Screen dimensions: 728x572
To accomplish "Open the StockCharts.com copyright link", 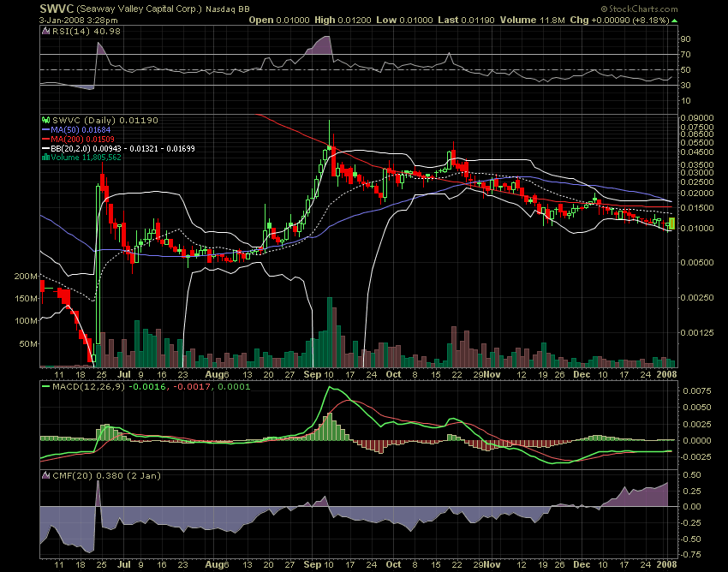I will point(639,9).
